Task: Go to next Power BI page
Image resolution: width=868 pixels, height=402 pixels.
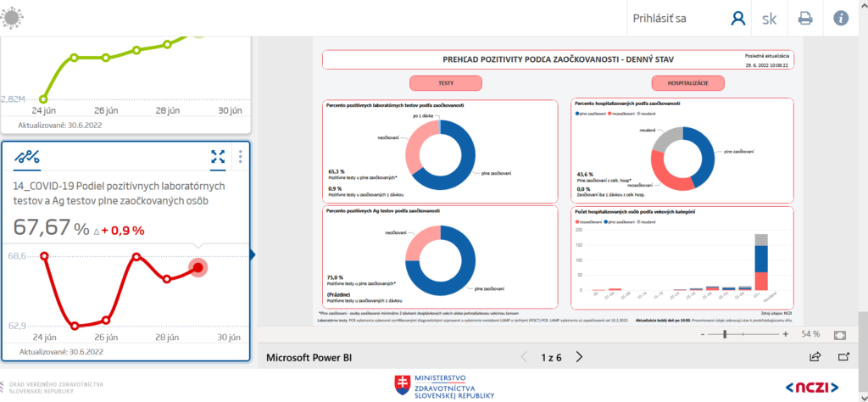Action: (579, 357)
